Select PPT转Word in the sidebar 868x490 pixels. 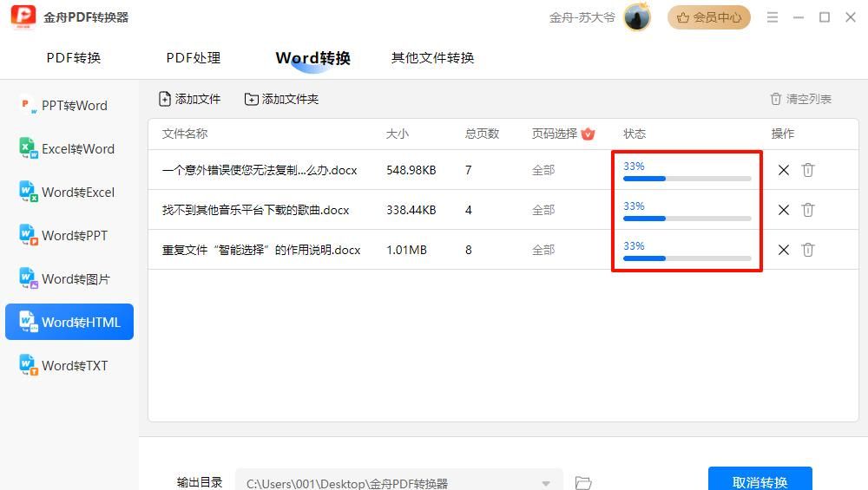point(69,106)
